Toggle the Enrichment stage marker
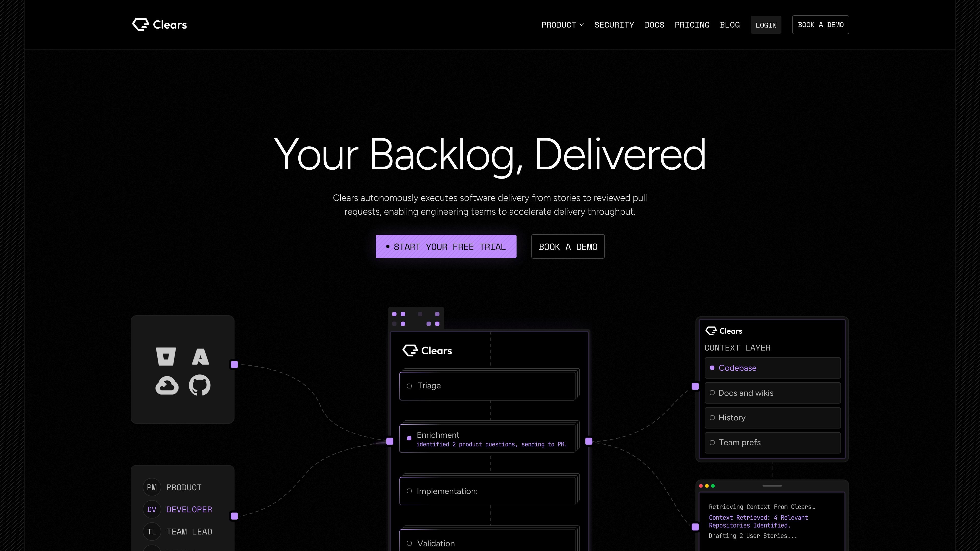Viewport: 980px width, 551px height. (x=409, y=439)
